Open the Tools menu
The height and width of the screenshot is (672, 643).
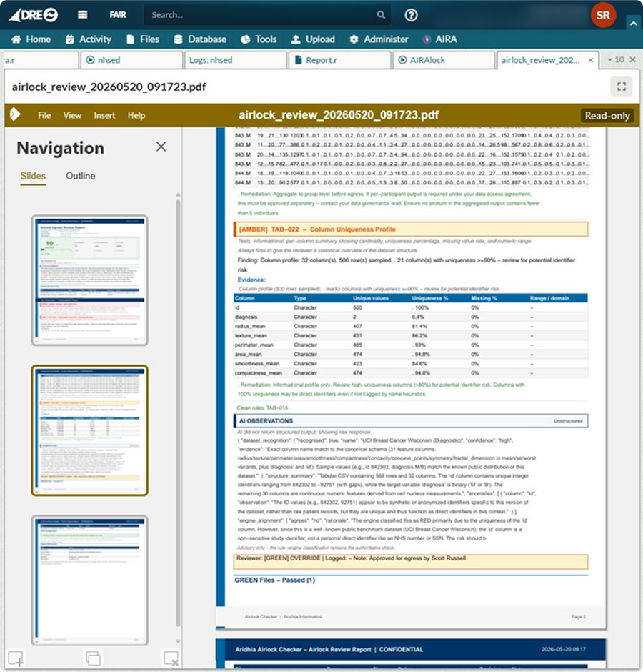click(x=259, y=39)
